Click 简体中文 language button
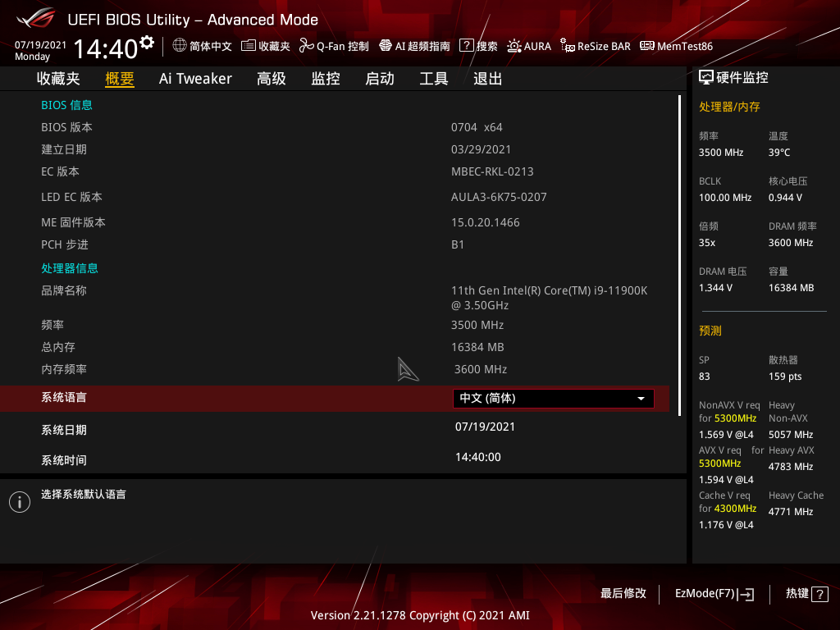Image resolution: width=840 pixels, height=630 pixels. [203, 46]
